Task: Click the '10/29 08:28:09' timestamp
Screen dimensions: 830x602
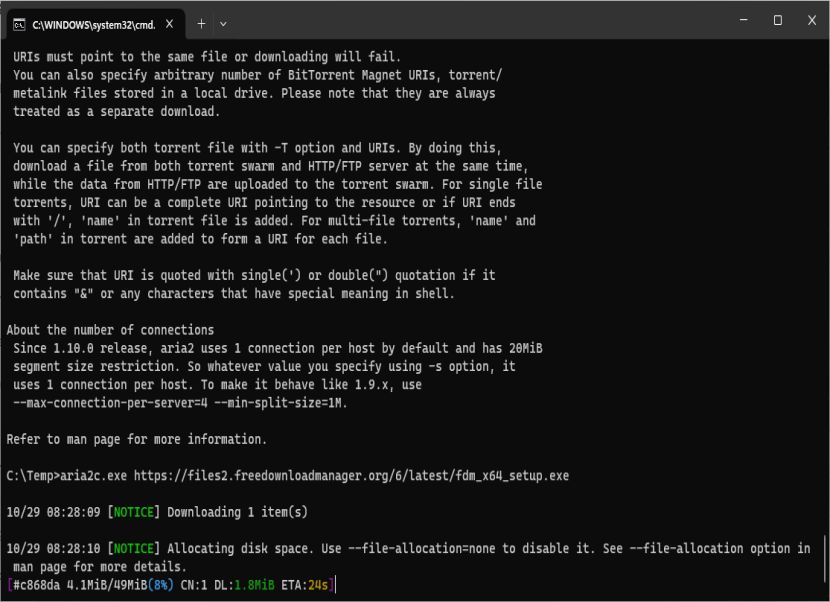Action: tap(53, 512)
